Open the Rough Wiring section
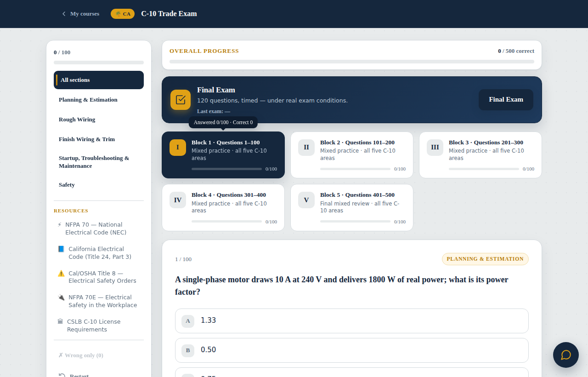This screenshot has height=377, width=588. point(99,120)
